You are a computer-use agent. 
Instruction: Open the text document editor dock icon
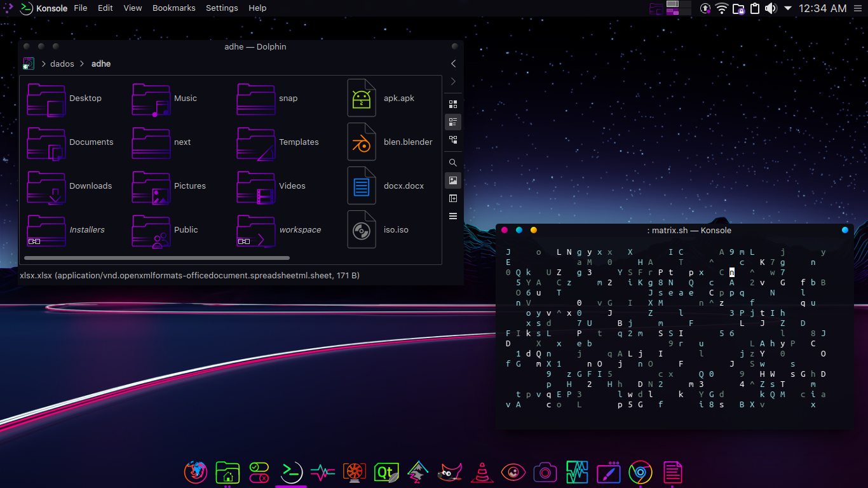tap(672, 472)
